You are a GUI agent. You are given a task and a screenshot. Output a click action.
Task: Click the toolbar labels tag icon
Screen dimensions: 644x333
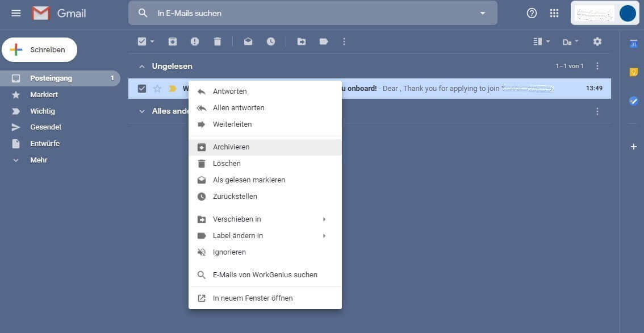(x=324, y=41)
